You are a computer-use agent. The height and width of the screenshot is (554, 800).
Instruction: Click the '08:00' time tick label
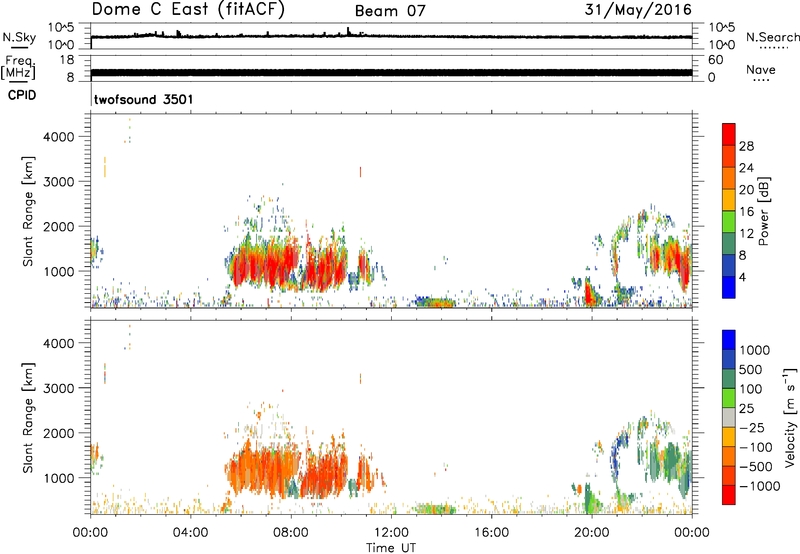pos(291,533)
